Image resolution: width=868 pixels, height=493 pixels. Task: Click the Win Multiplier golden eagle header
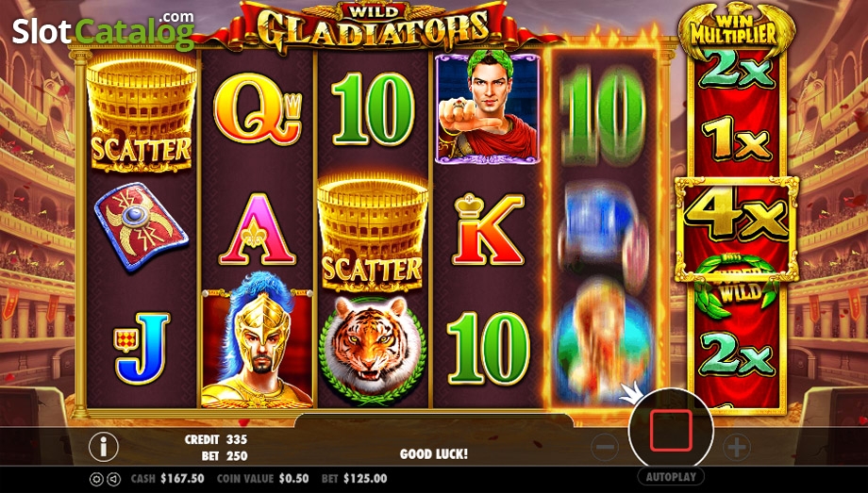click(736, 29)
